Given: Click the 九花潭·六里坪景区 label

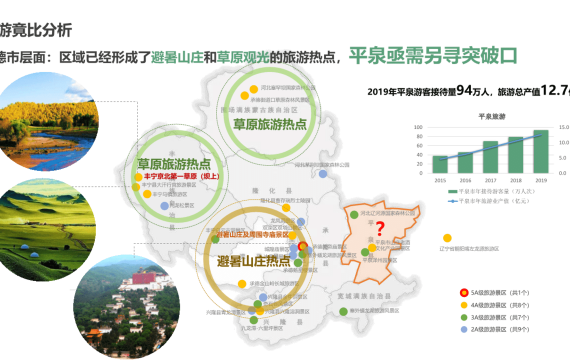Looking at the screenshot, I should 262,328.
